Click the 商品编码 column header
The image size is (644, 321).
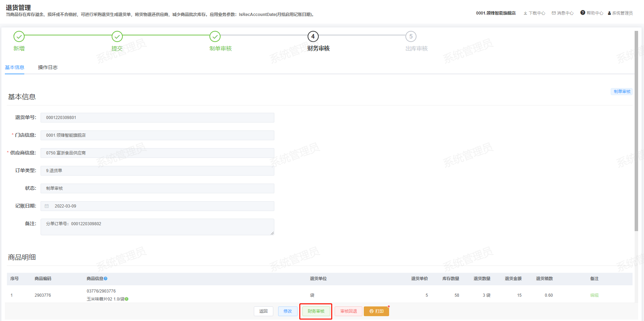click(x=43, y=279)
